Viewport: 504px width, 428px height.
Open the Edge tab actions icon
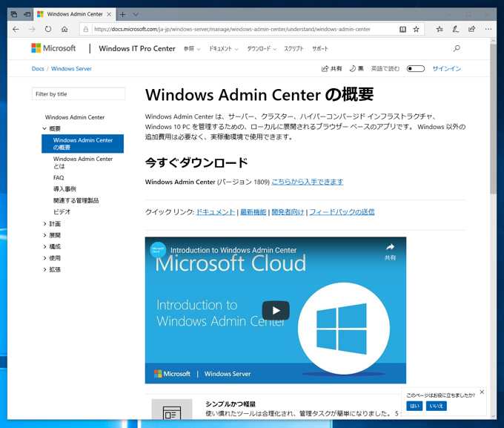[14, 14]
